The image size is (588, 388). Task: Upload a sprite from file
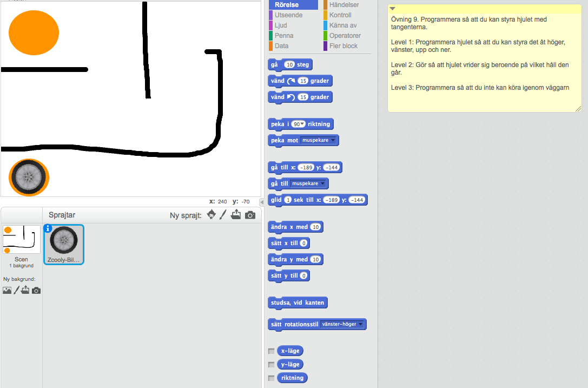pos(236,215)
